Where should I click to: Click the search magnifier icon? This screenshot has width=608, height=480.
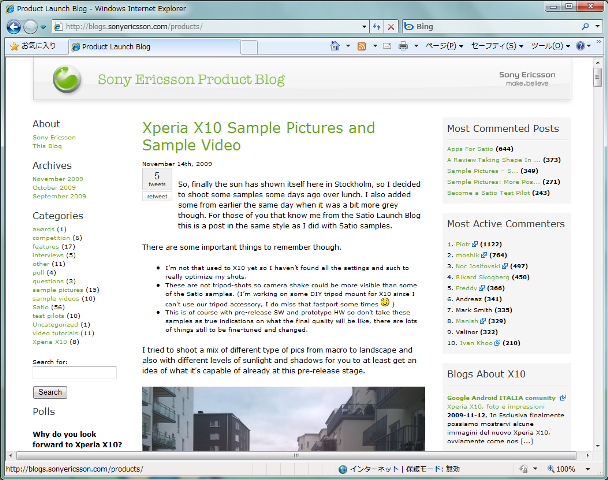pyautogui.click(x=585, y=27)
